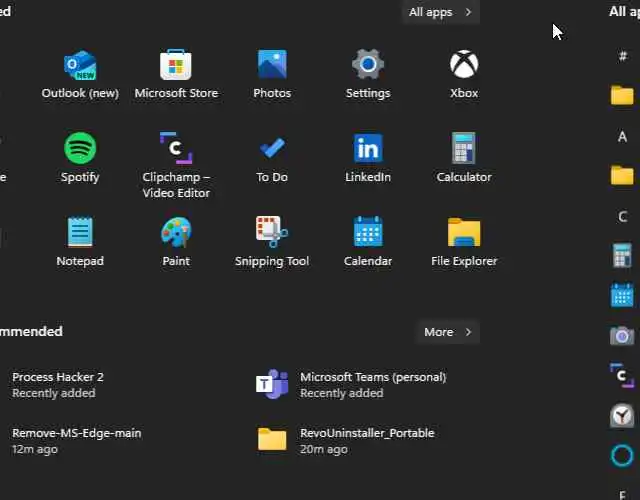
Task: Open File Explorer from pinned apps
Action: (464, 242)
